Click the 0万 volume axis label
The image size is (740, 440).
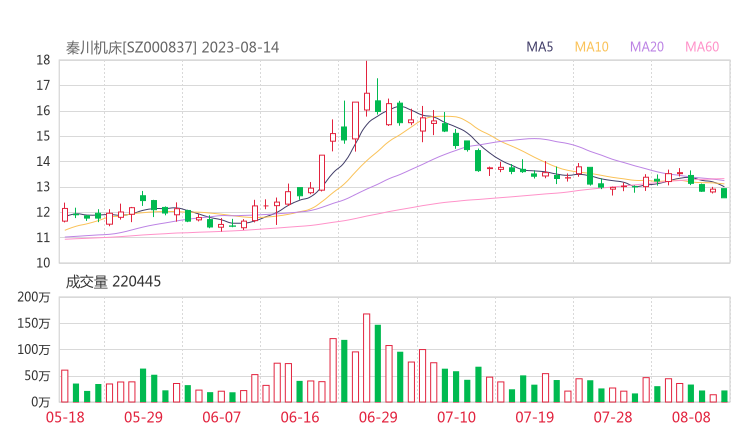pyautogui.click(x=40, y=402)
